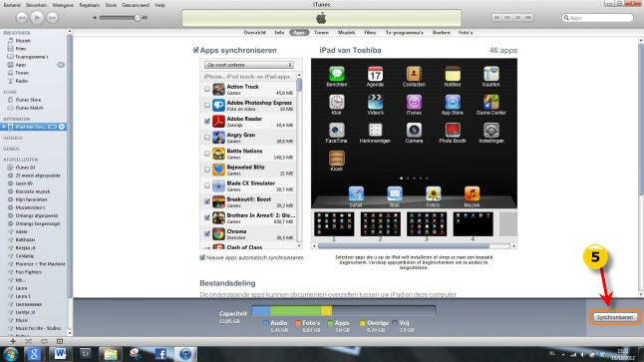Switch to the Info tab
The height and width of the screenshot is (362, 644).
point(279,33)
